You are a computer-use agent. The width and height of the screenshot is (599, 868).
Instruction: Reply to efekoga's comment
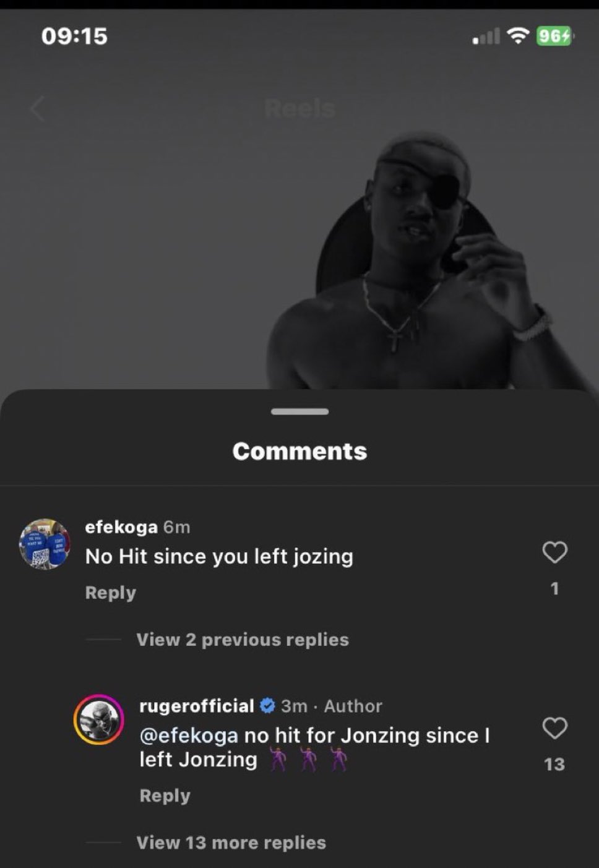(110, 592)
